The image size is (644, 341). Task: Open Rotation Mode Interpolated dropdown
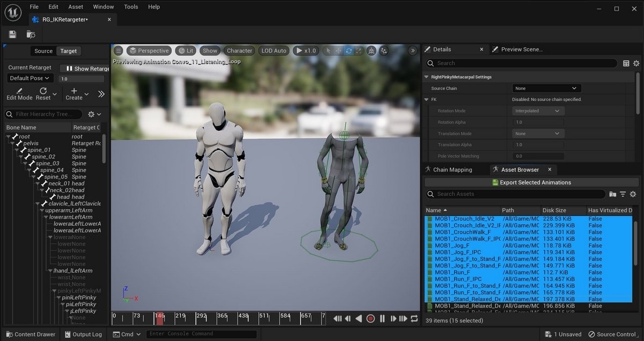point(538,111)
